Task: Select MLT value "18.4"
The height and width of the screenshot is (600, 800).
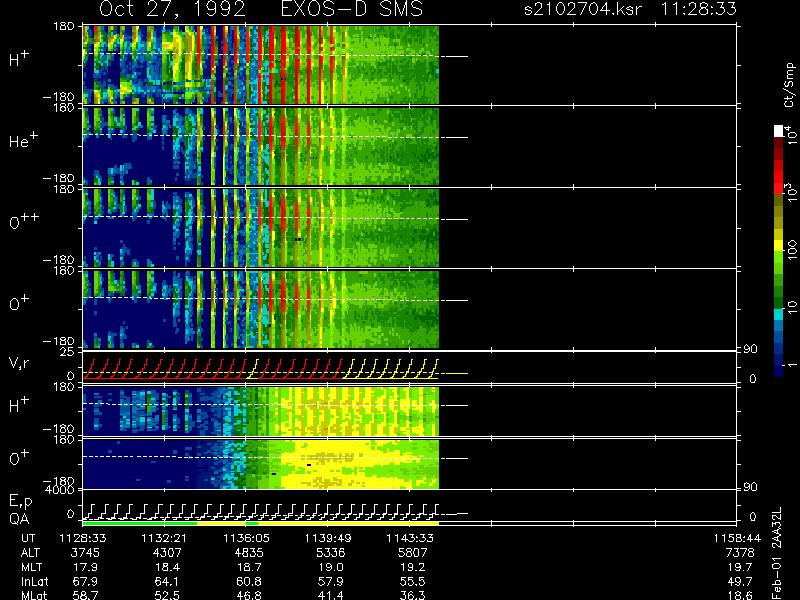Action: 167,567
